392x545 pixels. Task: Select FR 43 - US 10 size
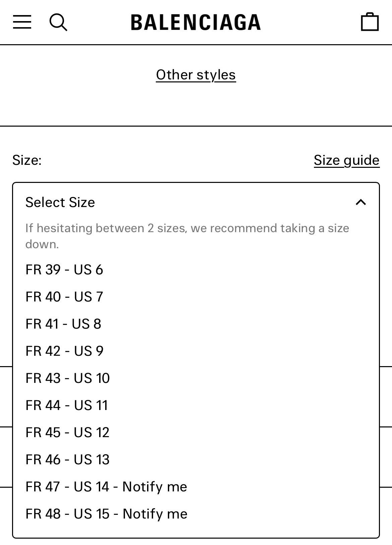pos(196,378)
